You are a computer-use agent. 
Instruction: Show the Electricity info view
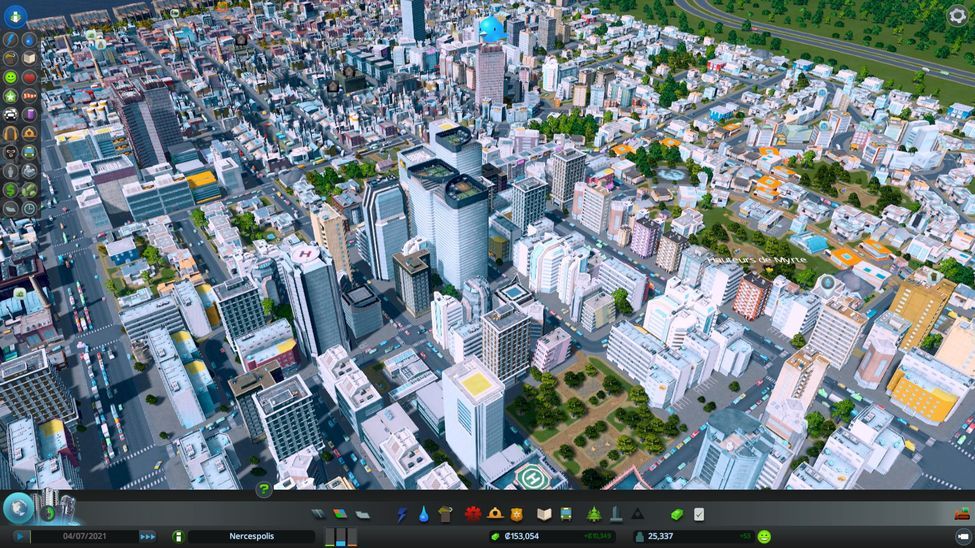pos(11,40)
